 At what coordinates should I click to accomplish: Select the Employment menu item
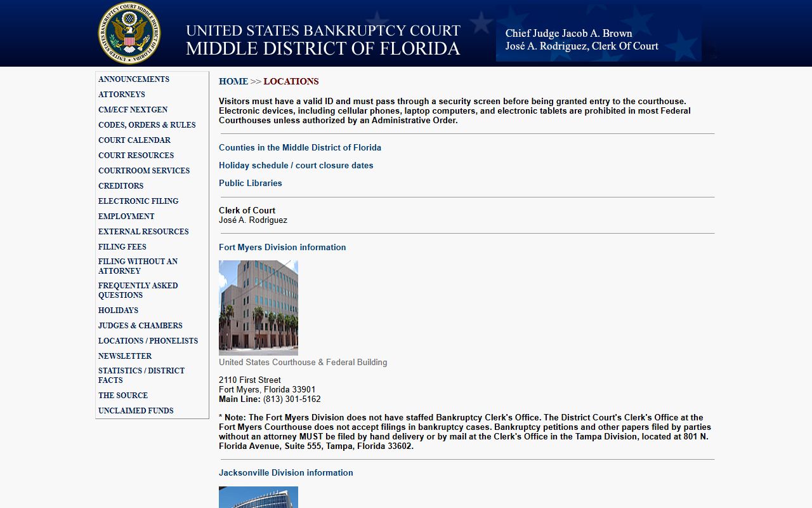tap(126, 217)
